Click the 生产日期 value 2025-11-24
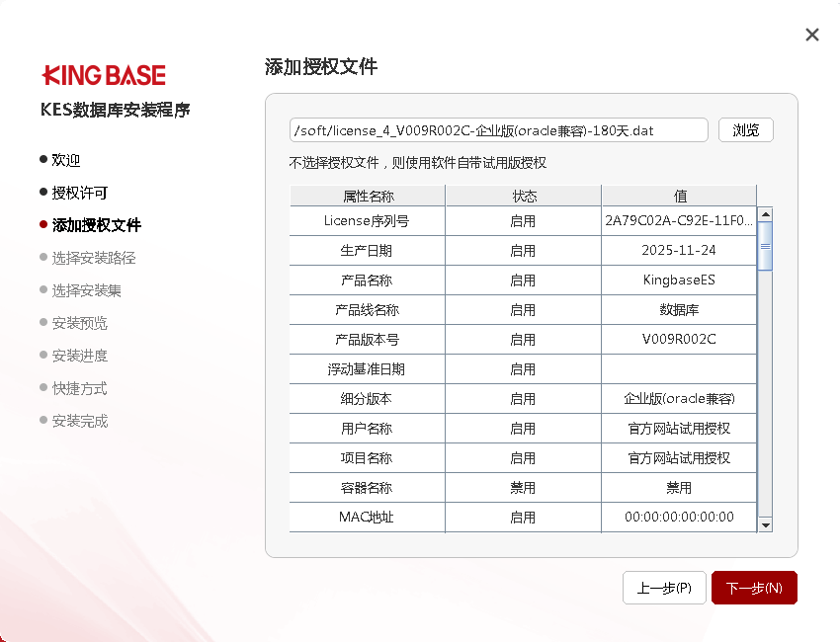The height and width of the screenshot is (642, 840). (x=679, y=251)
